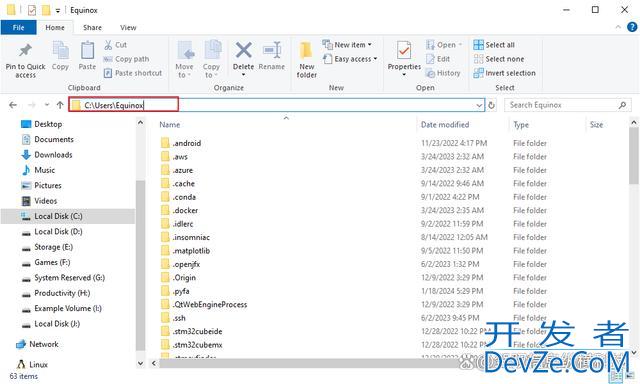This screenshot has height=384, width=640.
Task: Open the Copy to command
Action: coord(211,60)
